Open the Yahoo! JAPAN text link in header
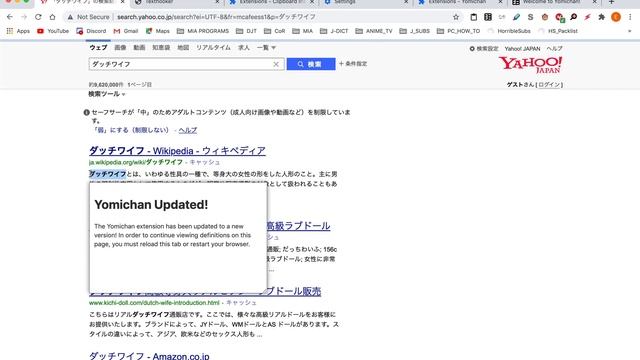Screen dimensions: 640x360 522,49
